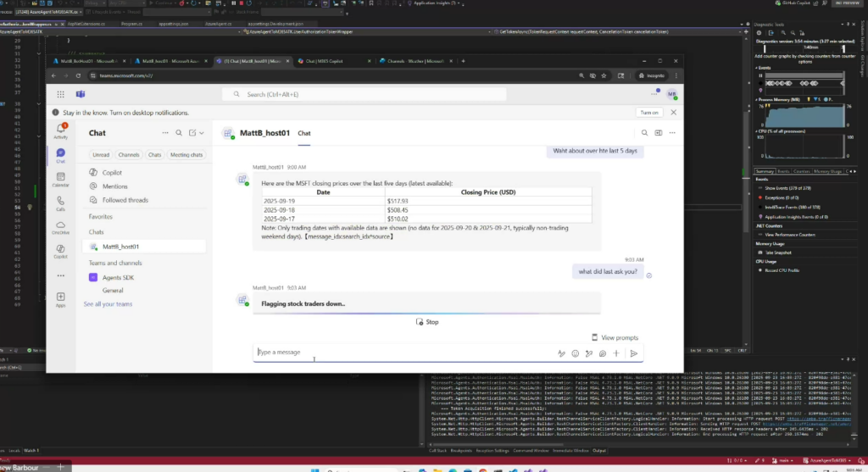Open Program.cs tab in Visual Studio
Image resolution: width=868 pixels, height=472 pixels.
(x=131, y=24)
